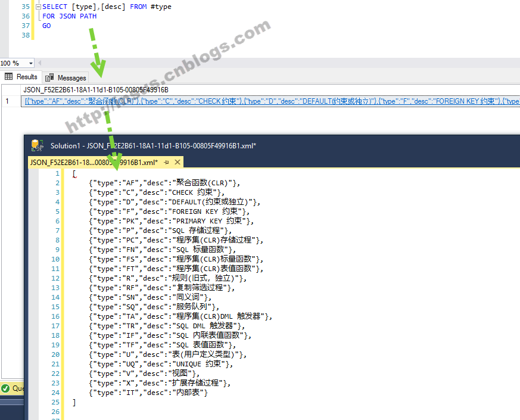The width and height of the screenshot is (520, 420).
Task: Pin the JSON xml document tab
Action: click(x=166, y=162)
